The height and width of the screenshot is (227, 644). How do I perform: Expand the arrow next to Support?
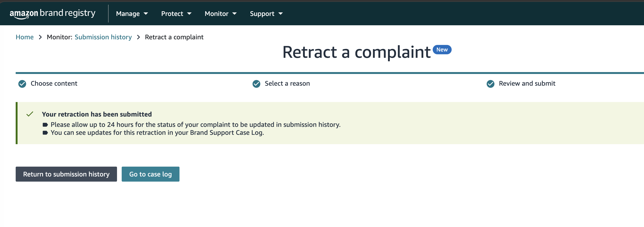pos(281,14)
